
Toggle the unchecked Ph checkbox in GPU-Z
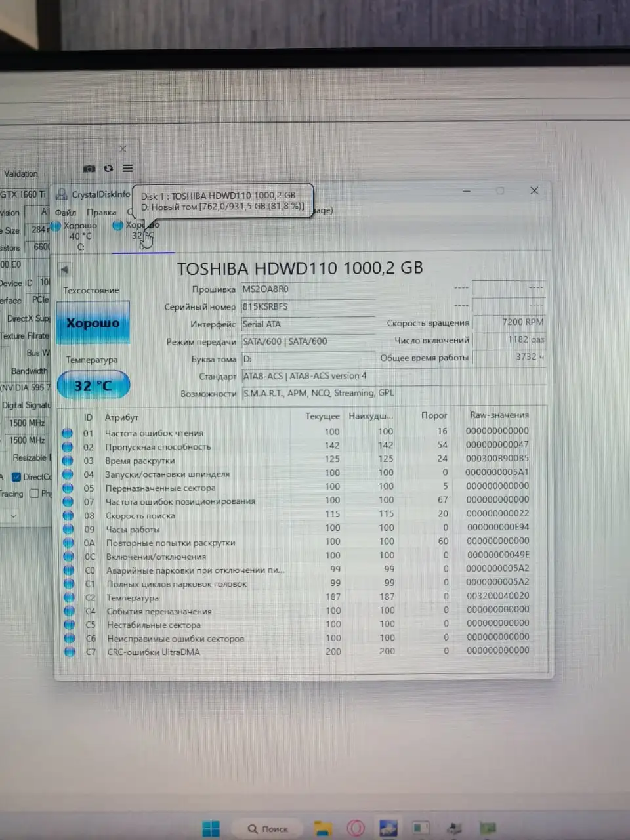(34, 493)
